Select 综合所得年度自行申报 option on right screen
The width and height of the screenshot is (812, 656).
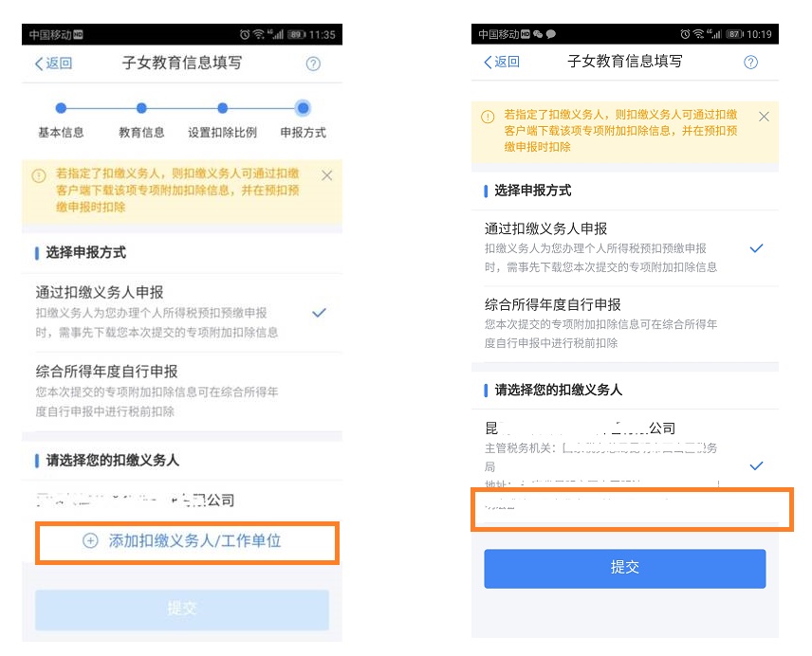[x=624, y=324]
